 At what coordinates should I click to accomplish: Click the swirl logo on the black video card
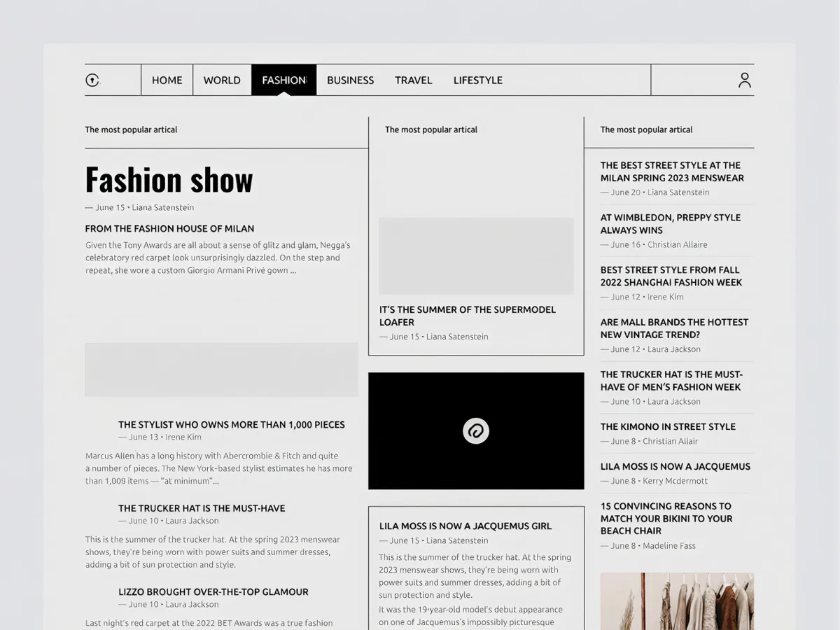tap(476, 431)
